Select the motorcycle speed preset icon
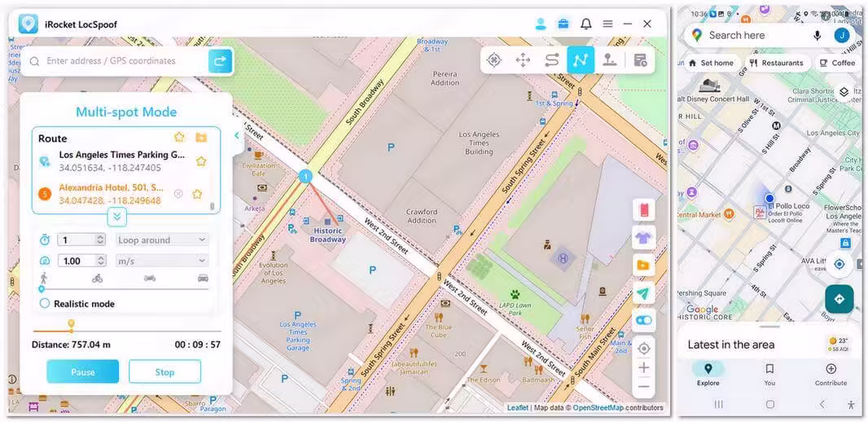 150,278
